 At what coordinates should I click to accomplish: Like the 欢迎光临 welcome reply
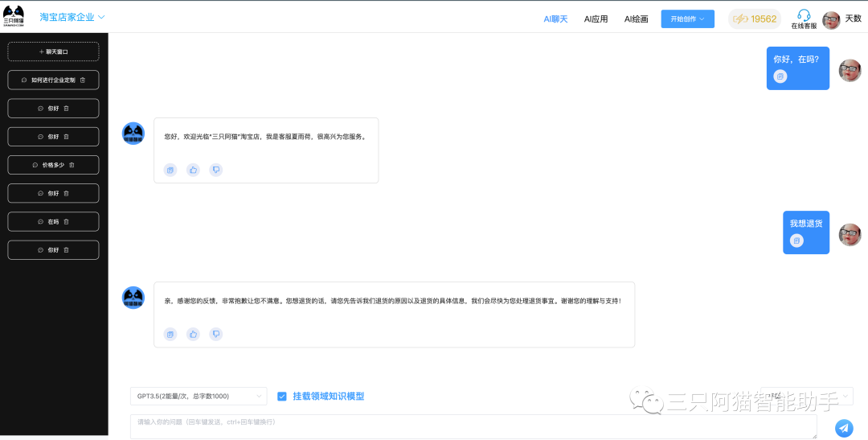coord(193,170)
